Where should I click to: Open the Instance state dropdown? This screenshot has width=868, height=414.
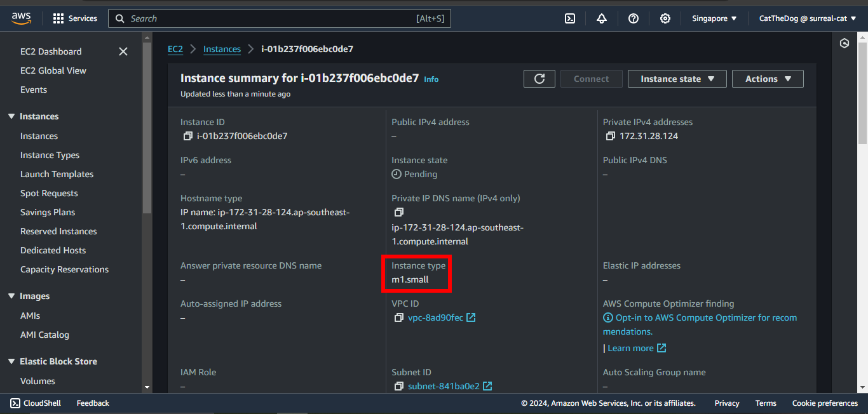tap(677, 79)
